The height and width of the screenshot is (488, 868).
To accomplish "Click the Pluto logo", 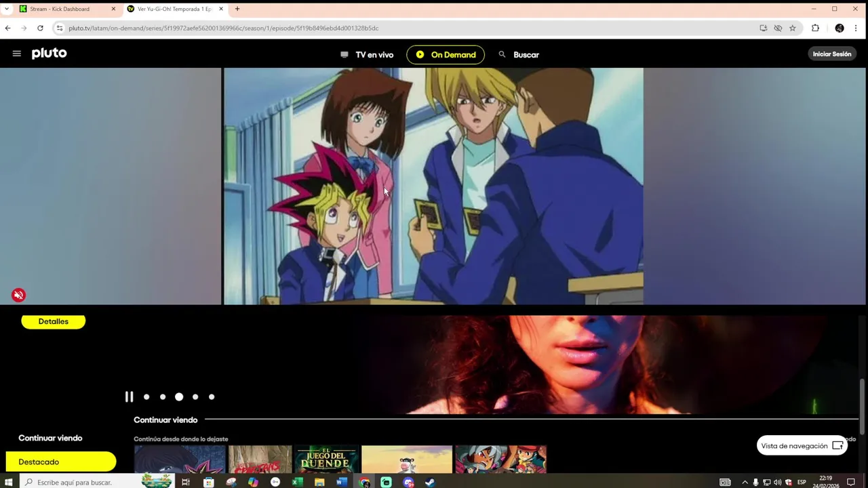I will 49,54.
